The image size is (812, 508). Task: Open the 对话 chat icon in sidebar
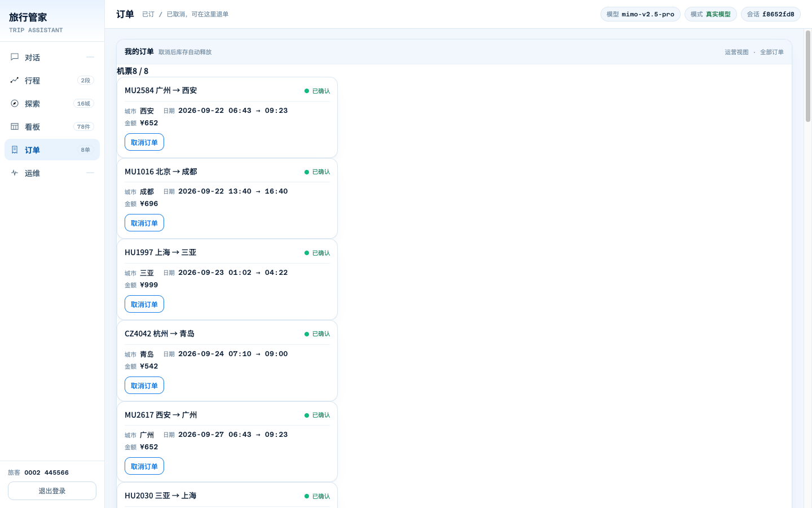pos(15,57)
